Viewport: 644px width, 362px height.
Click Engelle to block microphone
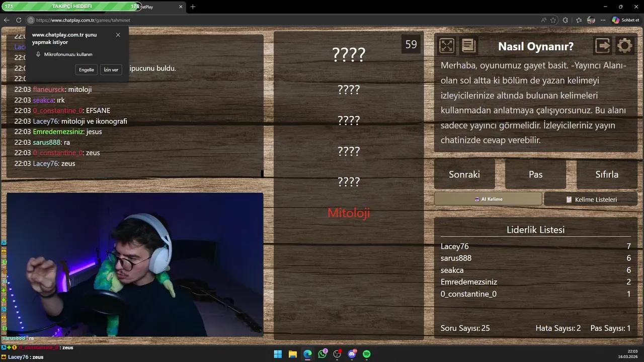pos(87,70)
